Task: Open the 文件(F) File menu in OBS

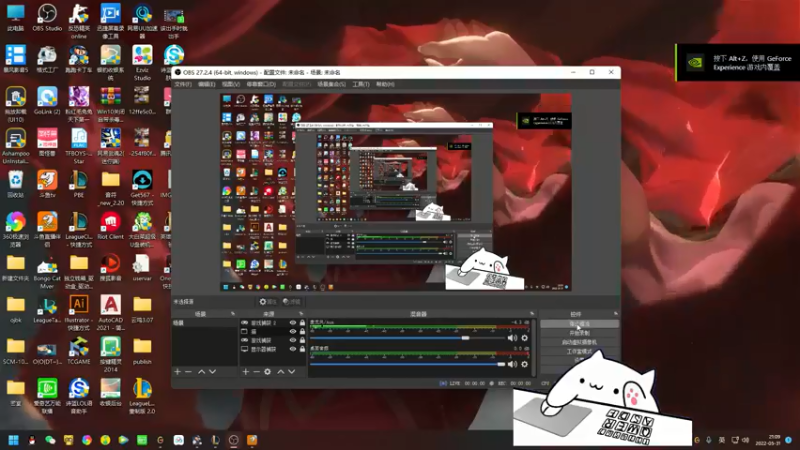Action: coord(183,84)
